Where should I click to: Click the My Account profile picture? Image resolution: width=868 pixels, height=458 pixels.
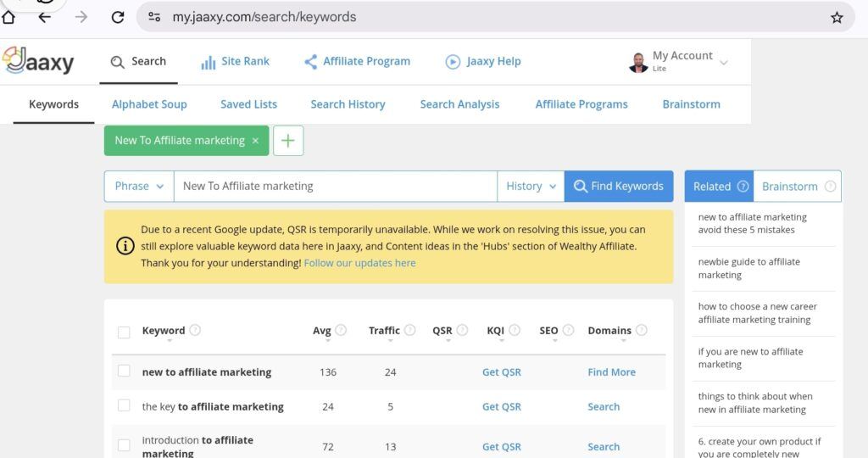click(638, 63)
